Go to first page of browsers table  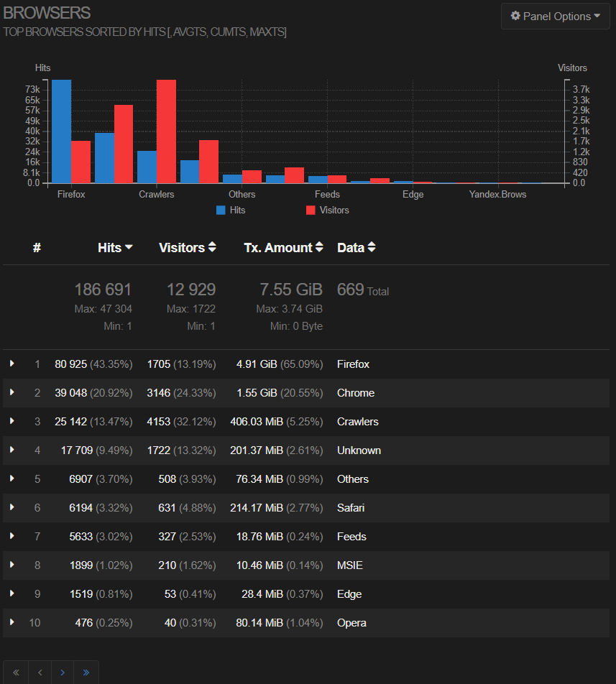tap(16, 673)
